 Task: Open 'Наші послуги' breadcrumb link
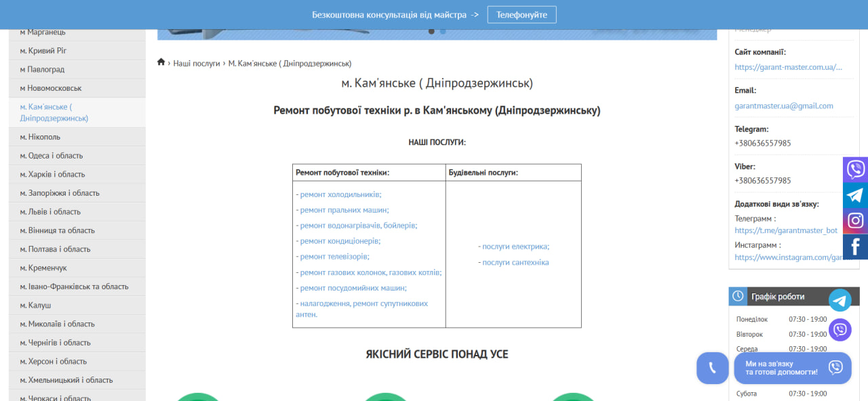click(197, 63)
